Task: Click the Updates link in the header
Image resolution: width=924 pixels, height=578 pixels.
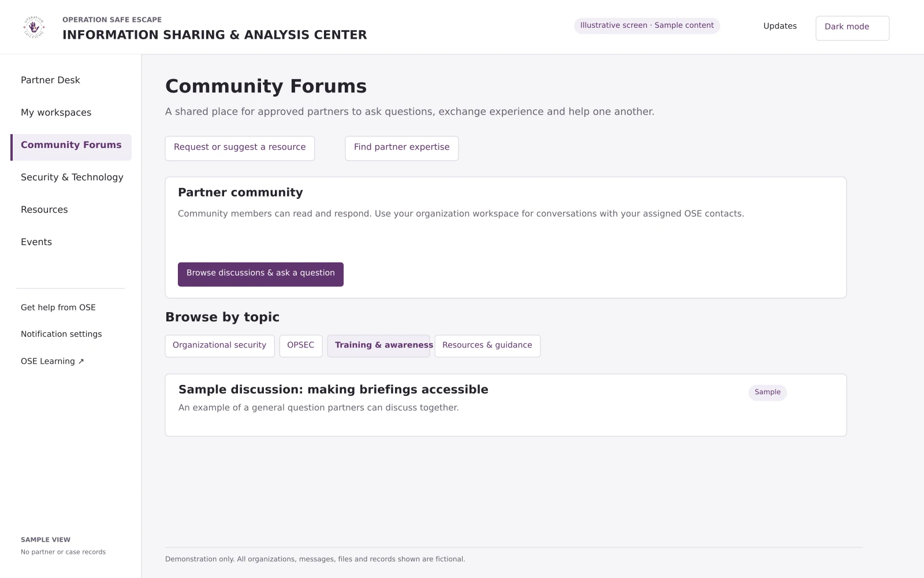Action: (780, 26)
